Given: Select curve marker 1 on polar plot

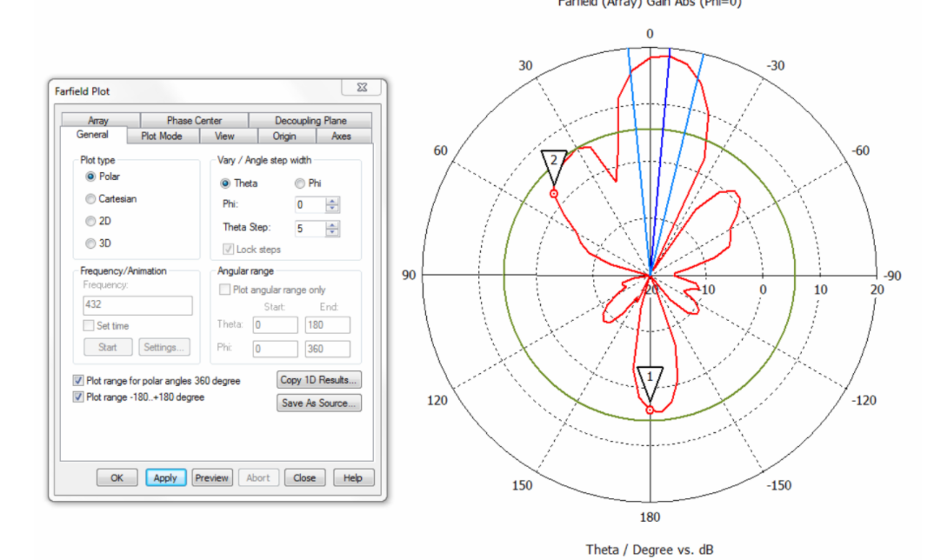Looking at the screenshot, I should (650, 383).
